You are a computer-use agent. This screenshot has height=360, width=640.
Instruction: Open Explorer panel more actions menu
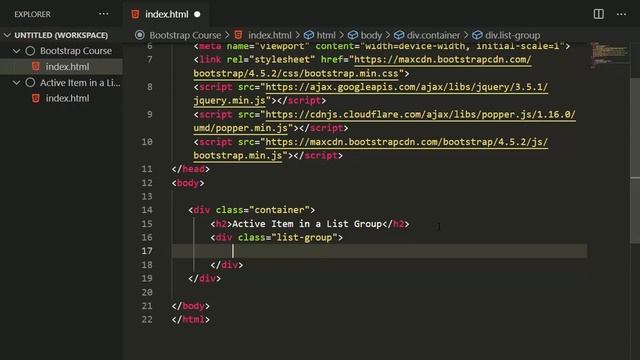point(104,14)
